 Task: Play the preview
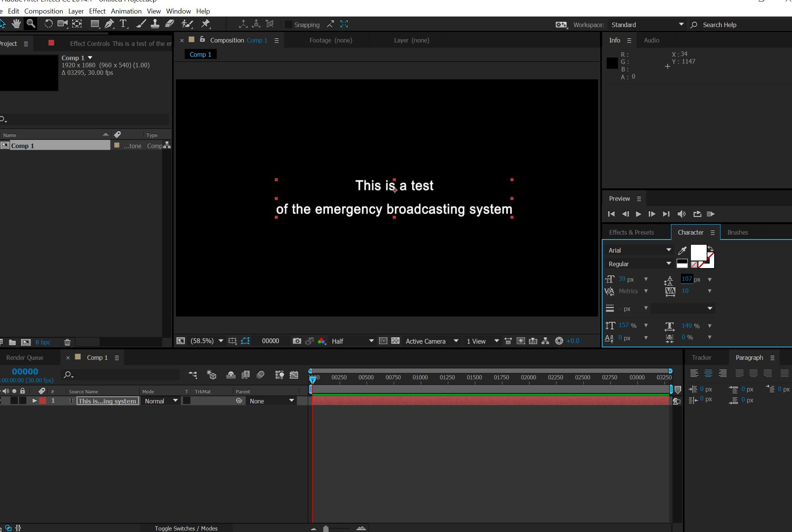click(638, 214)
